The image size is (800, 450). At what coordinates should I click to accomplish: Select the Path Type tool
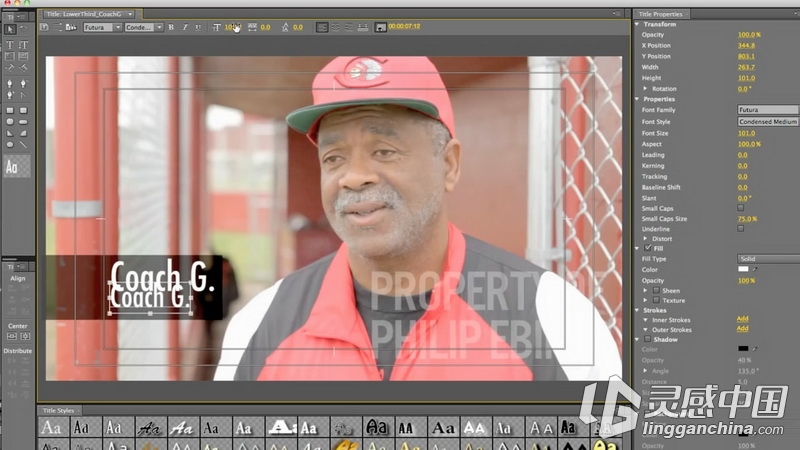coord(10,67)
